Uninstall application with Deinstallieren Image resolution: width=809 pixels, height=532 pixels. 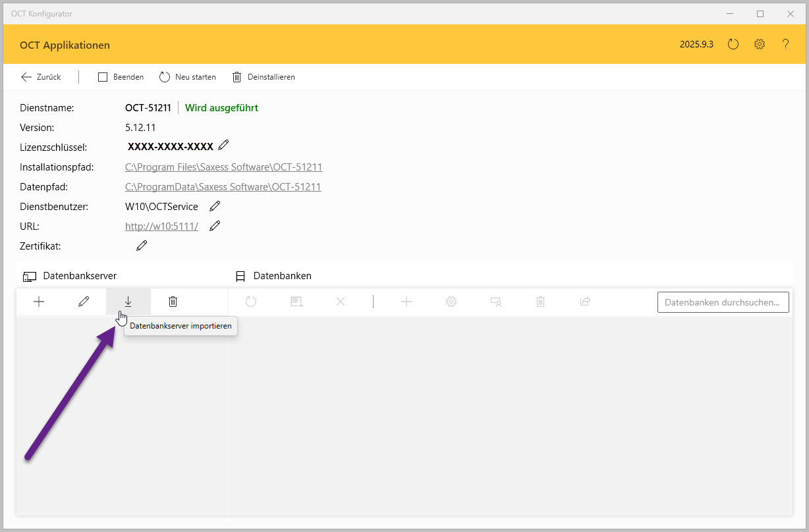264,77
